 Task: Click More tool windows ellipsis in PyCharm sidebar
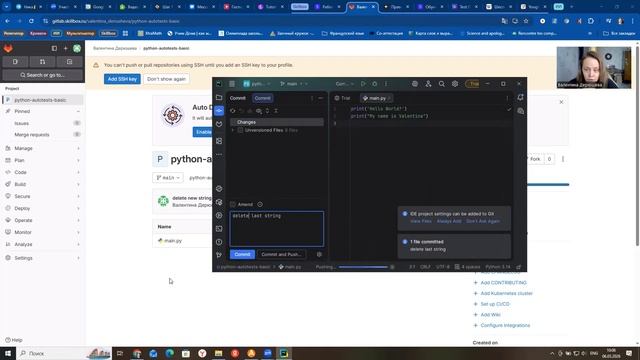(219, 154)
